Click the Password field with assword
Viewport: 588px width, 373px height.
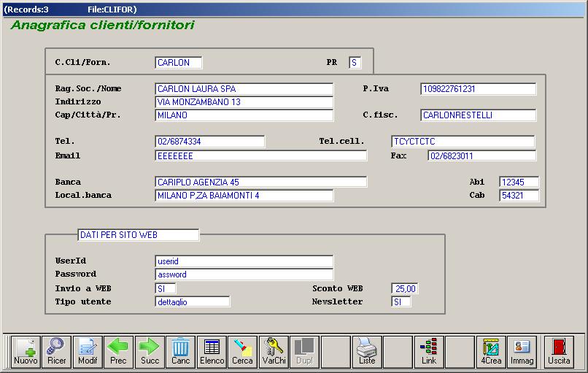coord(244,274)
